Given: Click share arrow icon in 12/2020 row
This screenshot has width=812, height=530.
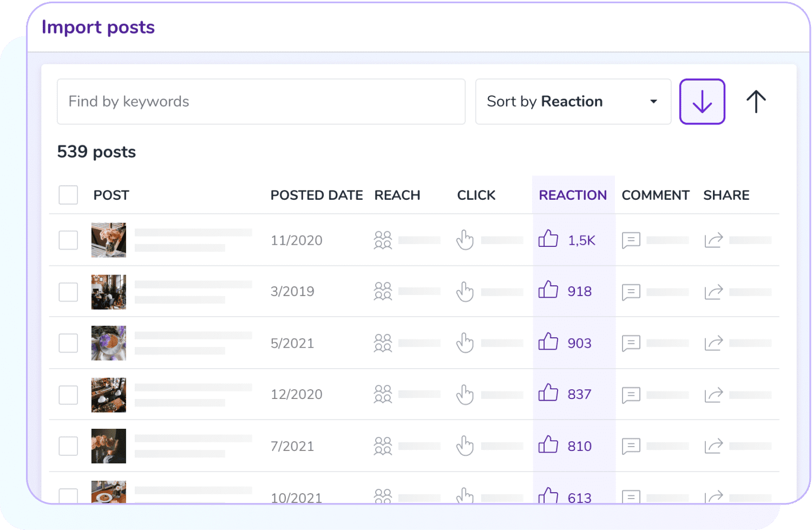Looking at the screenshot, I should coord(713,395).
